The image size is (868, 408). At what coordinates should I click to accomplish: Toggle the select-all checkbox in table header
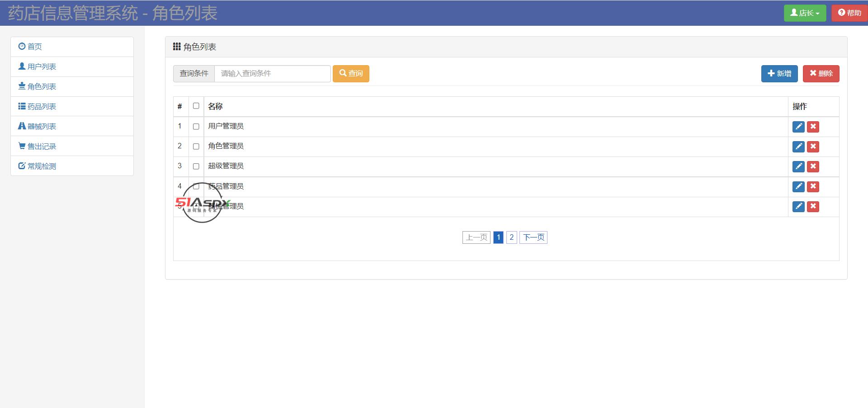196,106
